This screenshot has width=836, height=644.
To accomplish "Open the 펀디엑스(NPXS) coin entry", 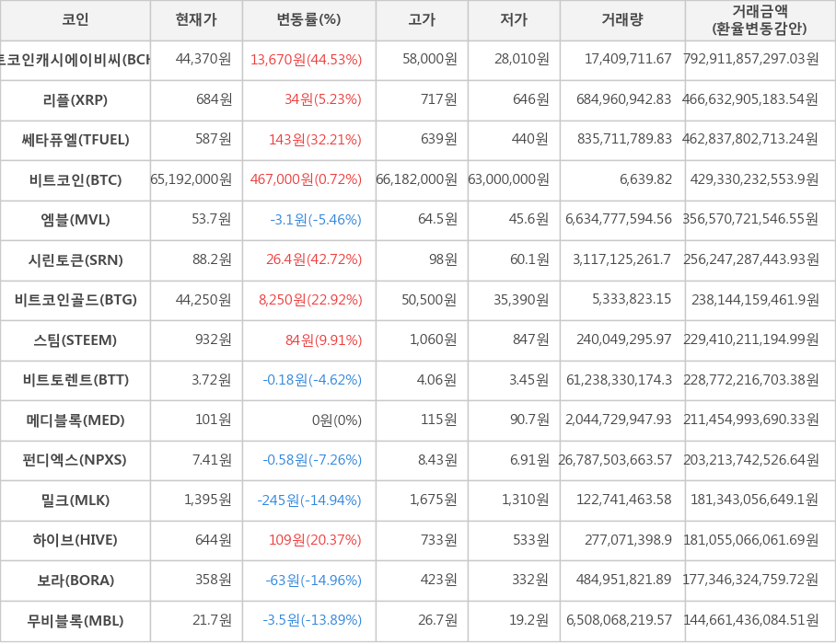I will [x=75, y=460].
